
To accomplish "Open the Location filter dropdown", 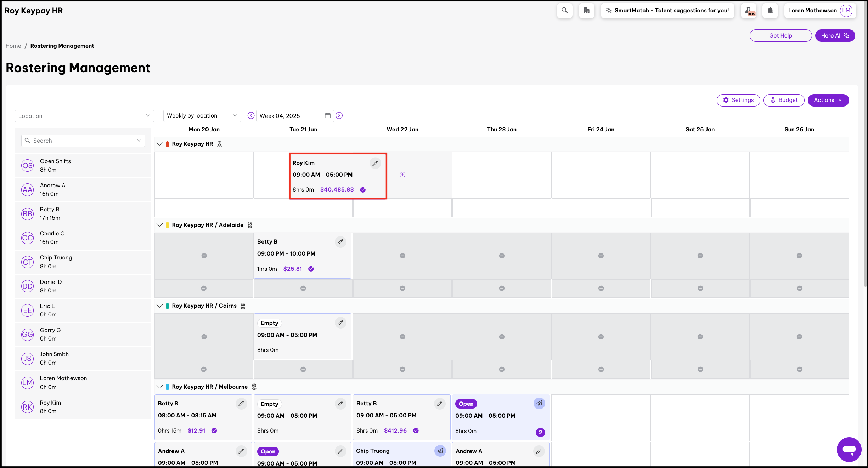I will coord(84,116).
